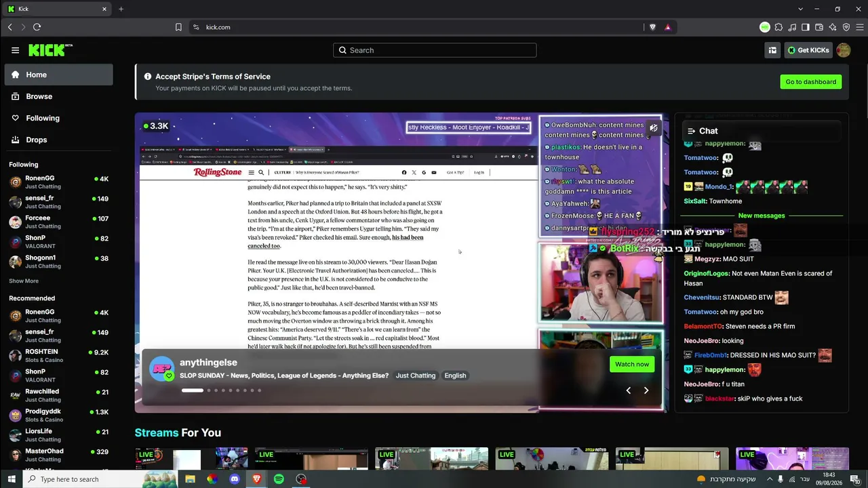Screen dimensions: 868x488
Task: Reload the page with the browser refresh icon
Action: [37, 27]
